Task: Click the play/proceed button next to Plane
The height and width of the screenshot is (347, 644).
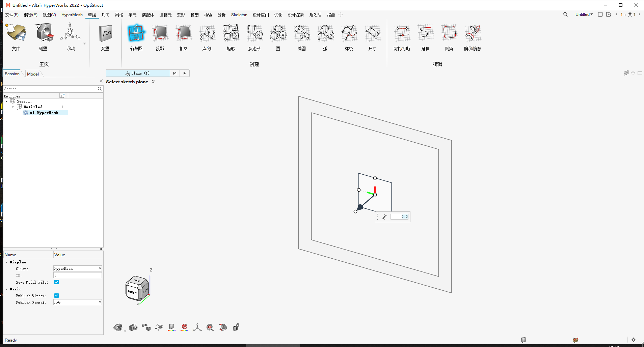Action: pyautogui.click(x=185, y=73)
